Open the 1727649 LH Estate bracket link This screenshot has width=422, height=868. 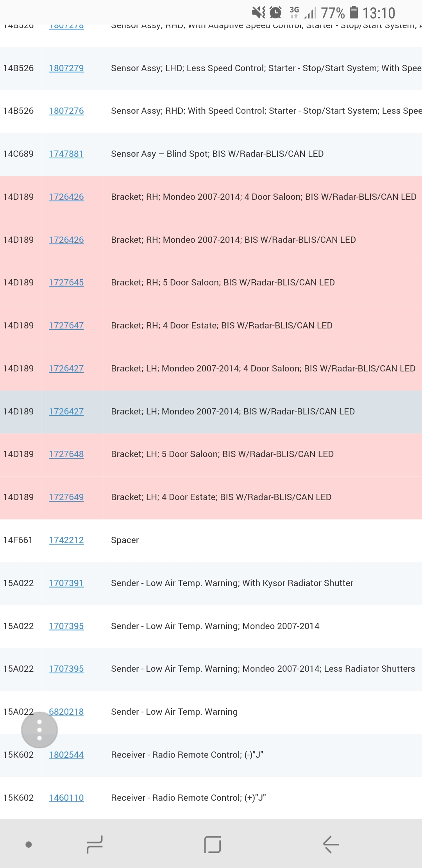(66, 497)
